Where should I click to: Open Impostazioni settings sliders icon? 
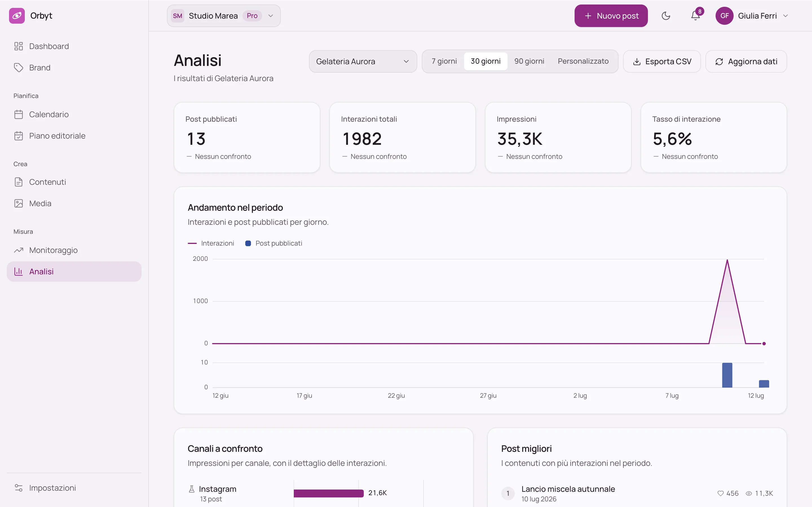click(x=18, y=488)
